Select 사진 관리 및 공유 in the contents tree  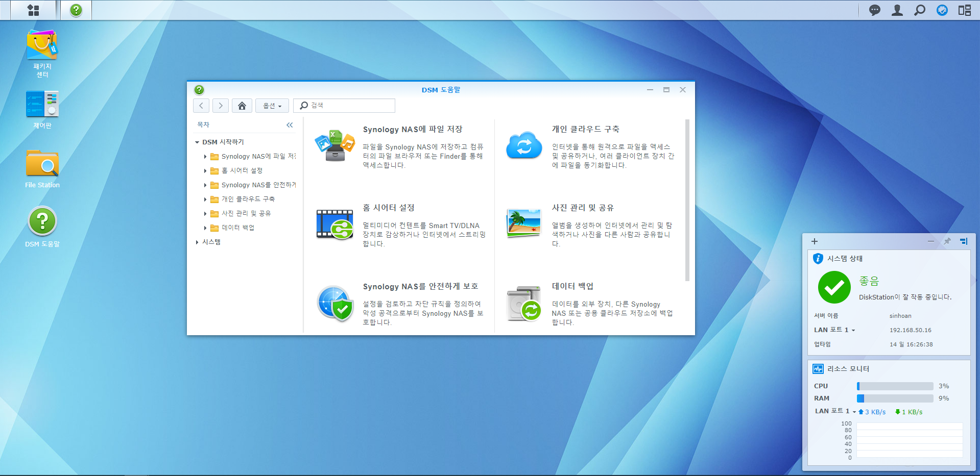pos(246,214)
